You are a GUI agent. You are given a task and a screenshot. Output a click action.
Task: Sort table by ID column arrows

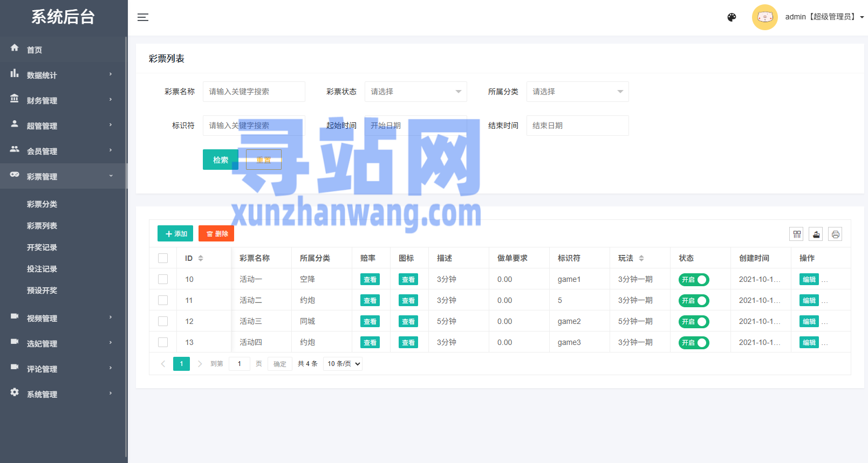tap(201, 258)
